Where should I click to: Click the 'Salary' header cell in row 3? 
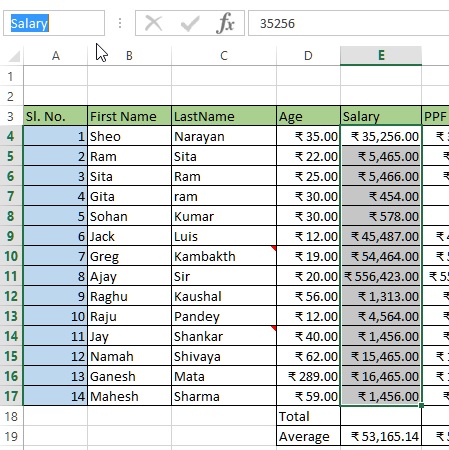tap(381, 116)
